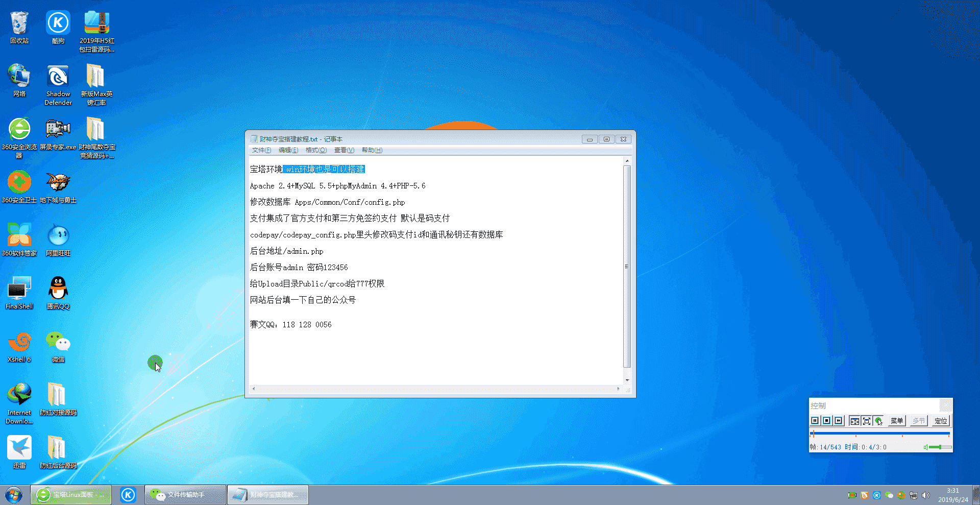Image resolution: width=980 pixels, height=505 pixels.
Task: Click the line 后台账号admin 密码123456
Action: pyautogui.click(x=299, y=268)
